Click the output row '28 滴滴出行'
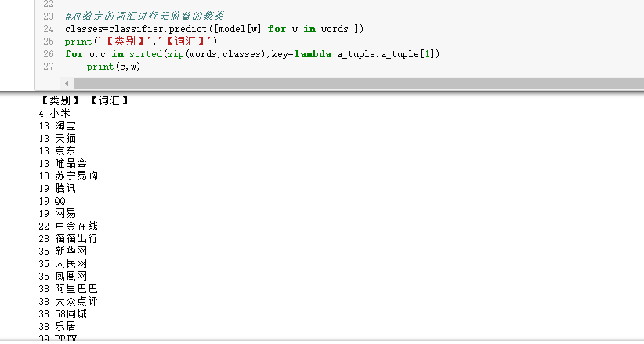 [x=67, y=238]
